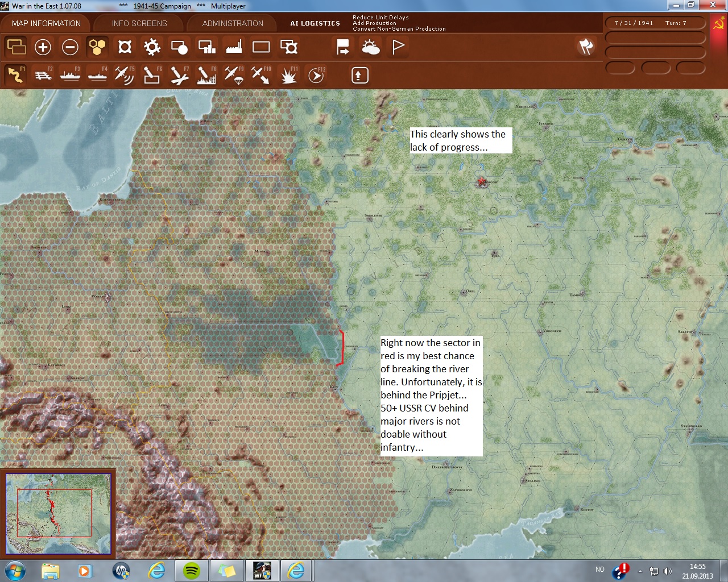Select F2 rail movement mode
728x582 pixels.
pyautogui.click(x=43, y=75)
